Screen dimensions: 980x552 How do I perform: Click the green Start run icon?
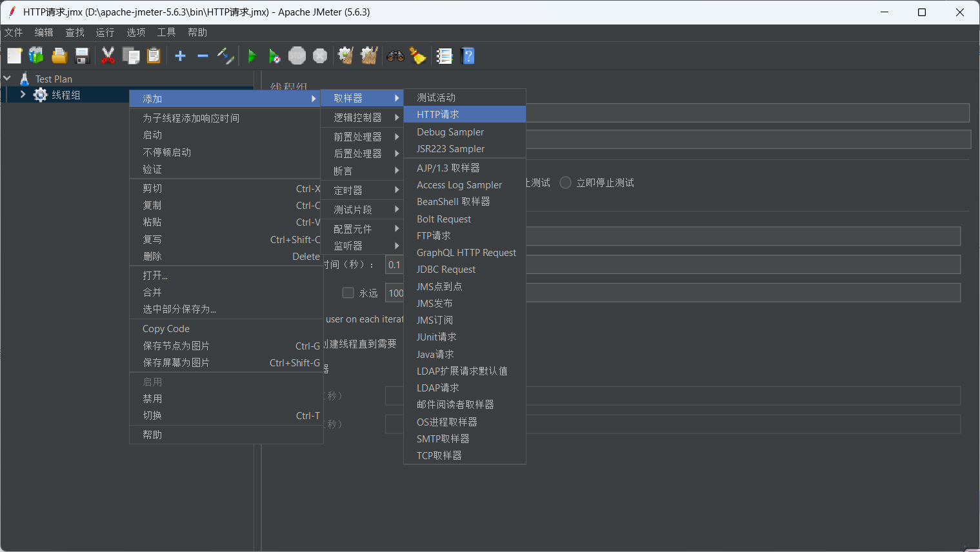click(x=252, y=56)
